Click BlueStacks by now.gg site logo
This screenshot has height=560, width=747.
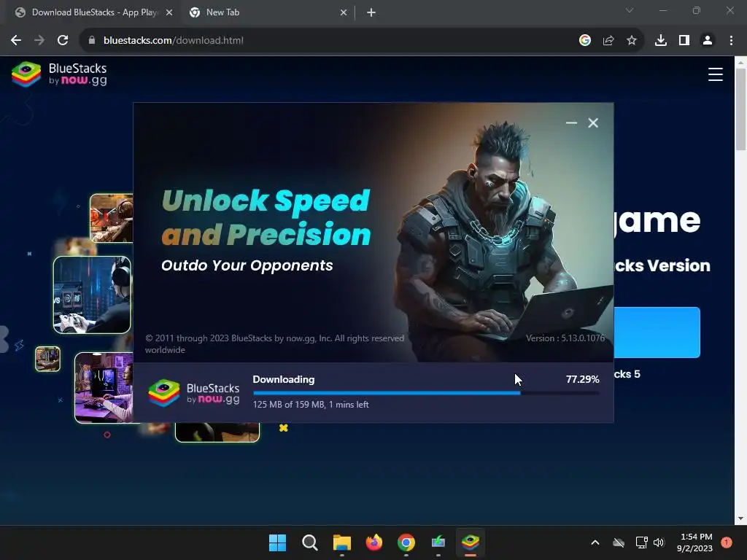point(60,74)
